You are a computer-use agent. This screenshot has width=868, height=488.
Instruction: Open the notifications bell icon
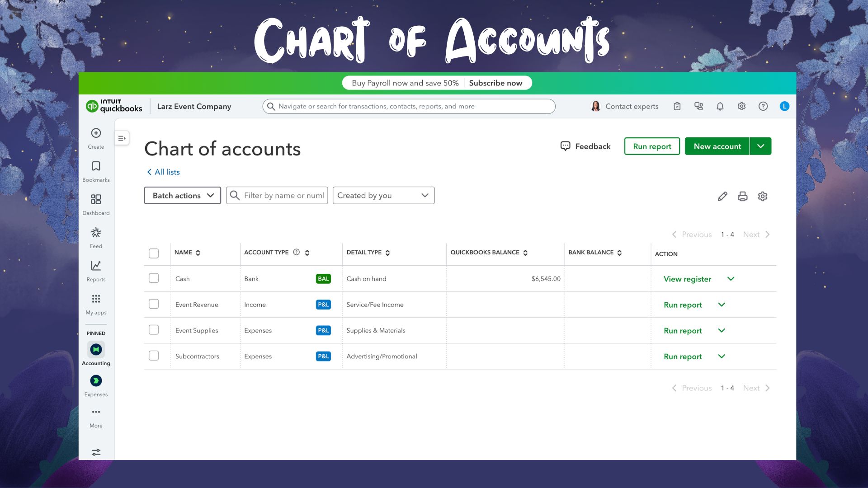[720, 107]
